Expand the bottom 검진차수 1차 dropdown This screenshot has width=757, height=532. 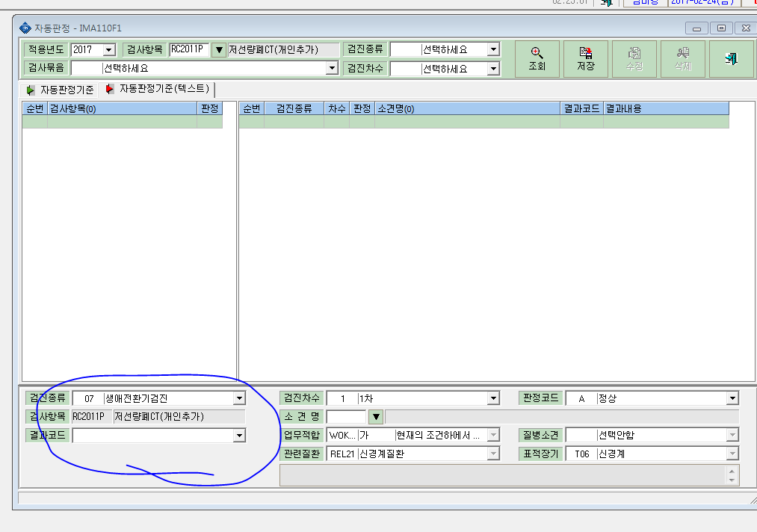coord(493,398)
